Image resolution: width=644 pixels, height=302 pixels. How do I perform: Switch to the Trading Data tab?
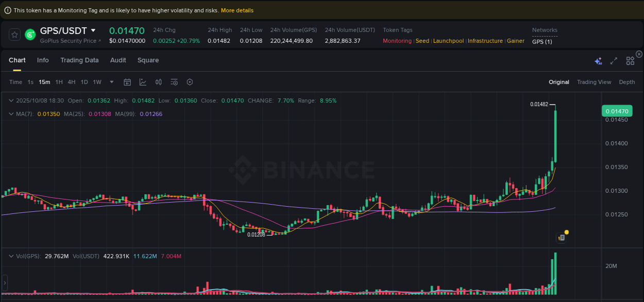(x=79, y=60)
